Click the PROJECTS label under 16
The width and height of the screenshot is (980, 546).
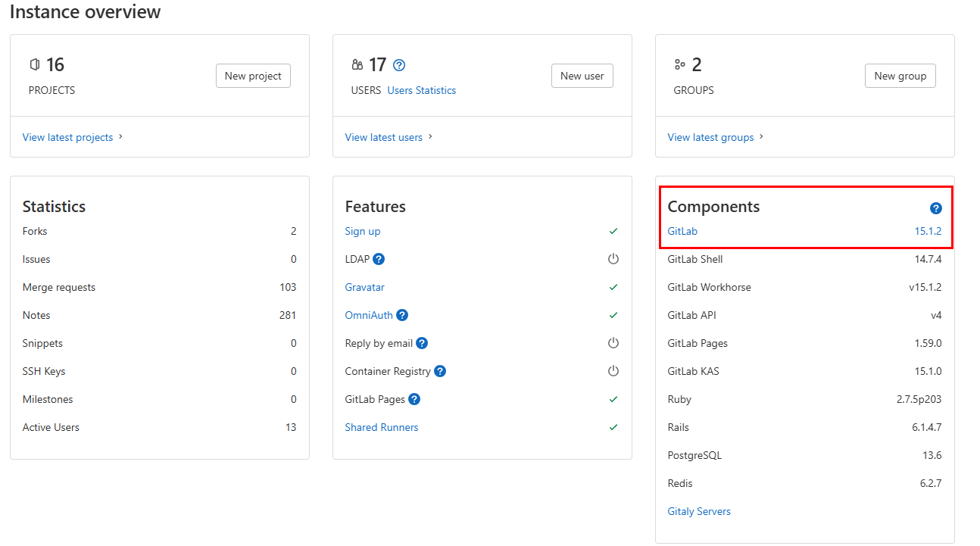[51, 90]
